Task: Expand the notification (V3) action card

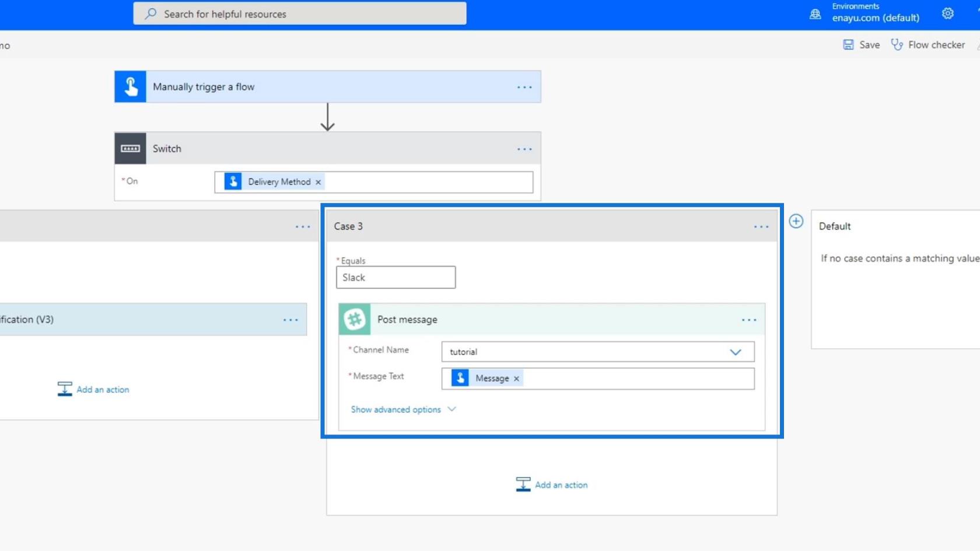Action: tap(153, 319)
